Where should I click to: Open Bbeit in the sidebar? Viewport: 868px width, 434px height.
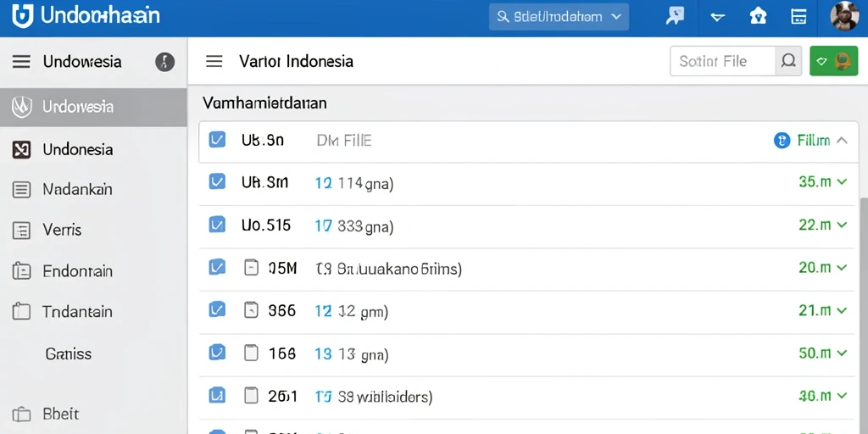(93, 414)
